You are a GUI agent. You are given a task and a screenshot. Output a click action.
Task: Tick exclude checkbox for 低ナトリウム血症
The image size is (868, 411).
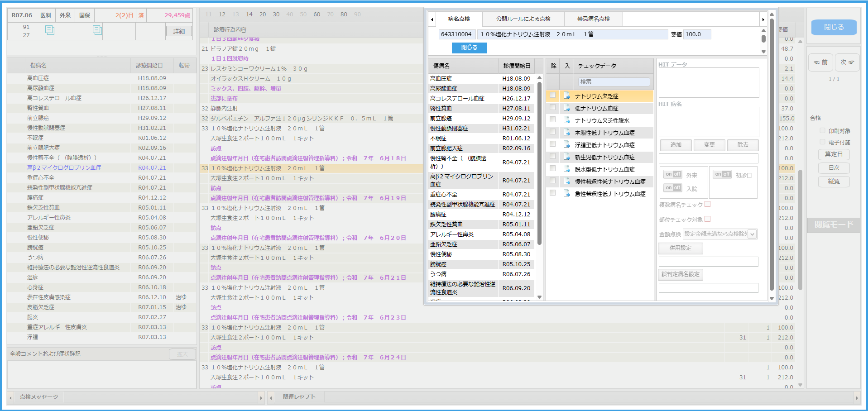point(552,107)
